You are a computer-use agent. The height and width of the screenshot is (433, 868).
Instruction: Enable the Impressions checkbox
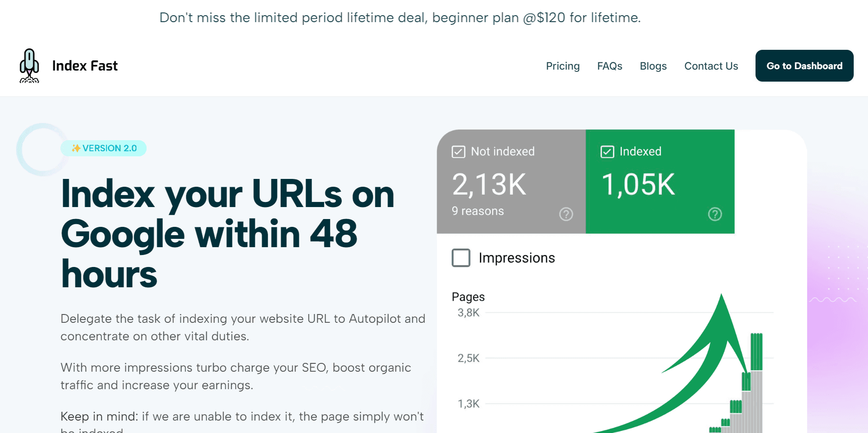(x=461, y=258)
